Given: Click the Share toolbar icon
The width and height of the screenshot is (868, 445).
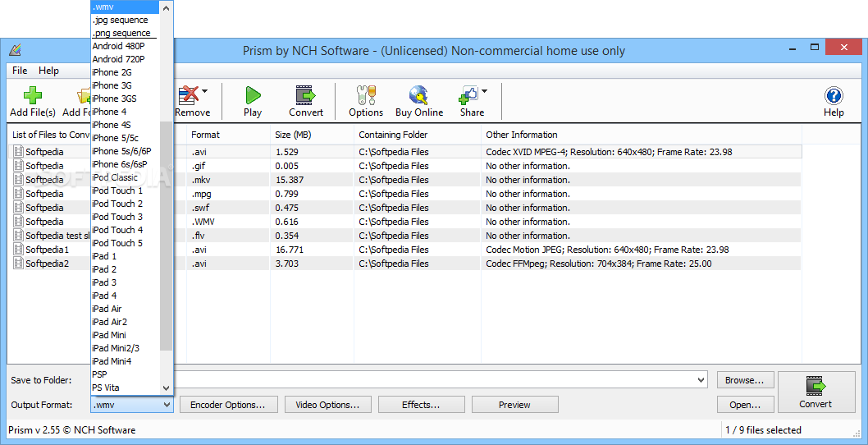Looking at the screenshot, I should pyautogui.click(x=468, y=95).
